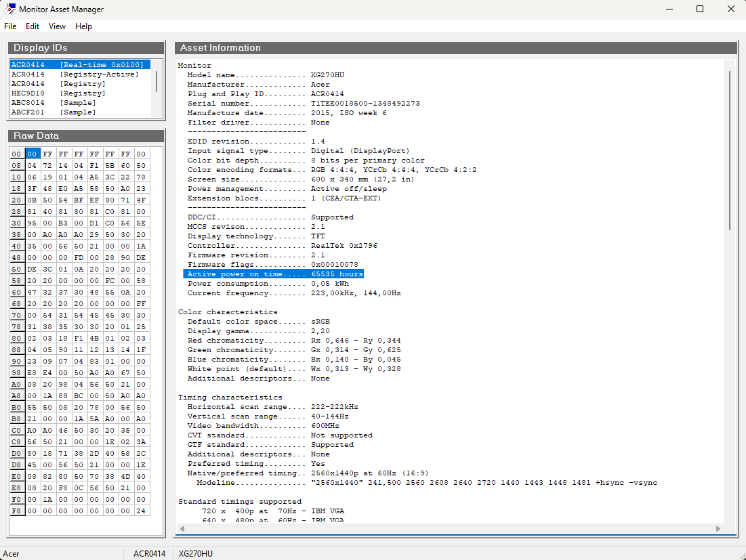Select ABC8014 [Sample] display entry
Screen dimensions: 746x560
point(80,103)
